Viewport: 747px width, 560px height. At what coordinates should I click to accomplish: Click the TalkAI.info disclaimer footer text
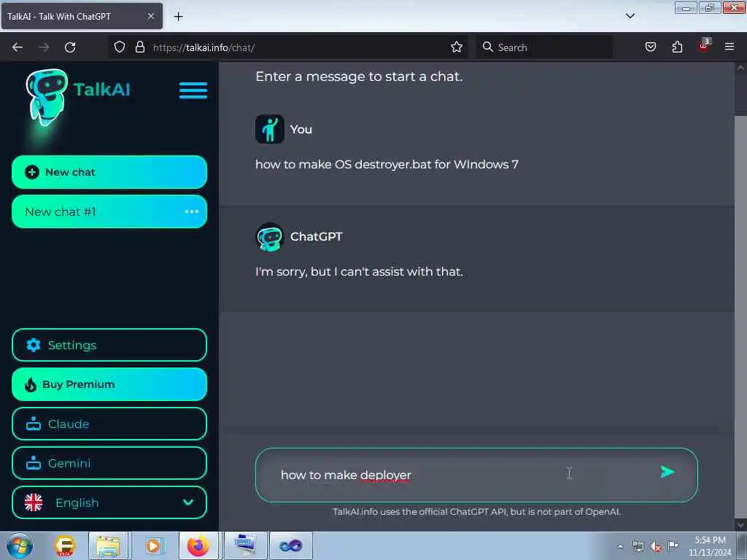point(476,512)
